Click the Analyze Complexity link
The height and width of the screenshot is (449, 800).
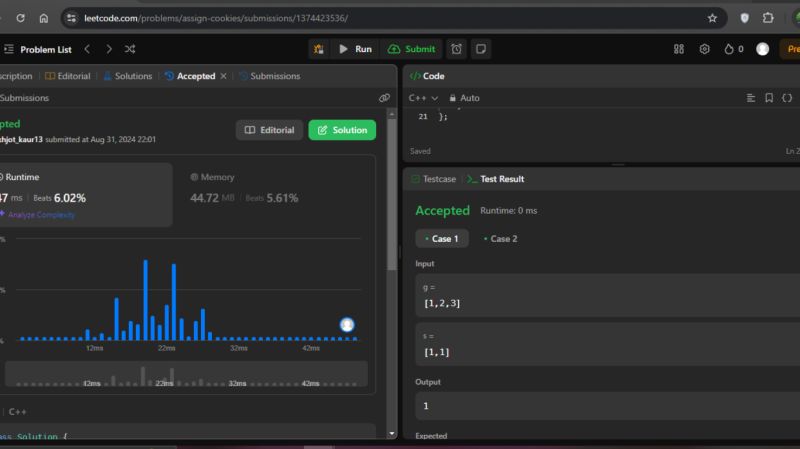click(x=40, y=214)
